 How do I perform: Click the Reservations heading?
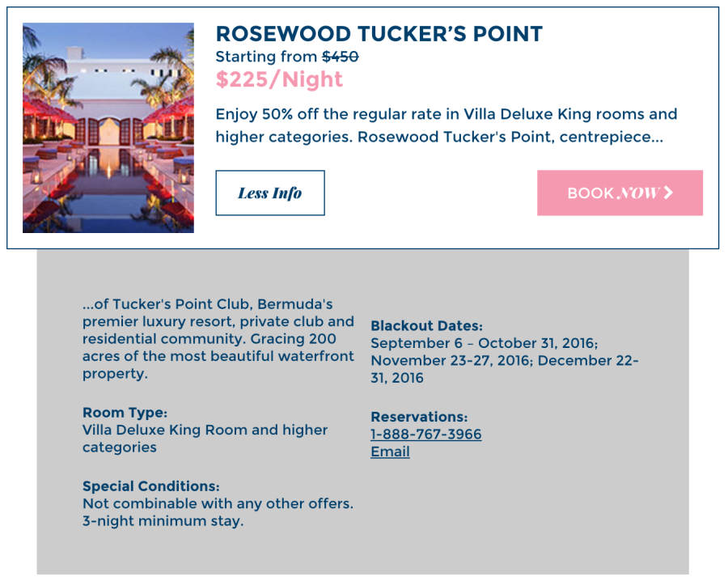(419, 417)
